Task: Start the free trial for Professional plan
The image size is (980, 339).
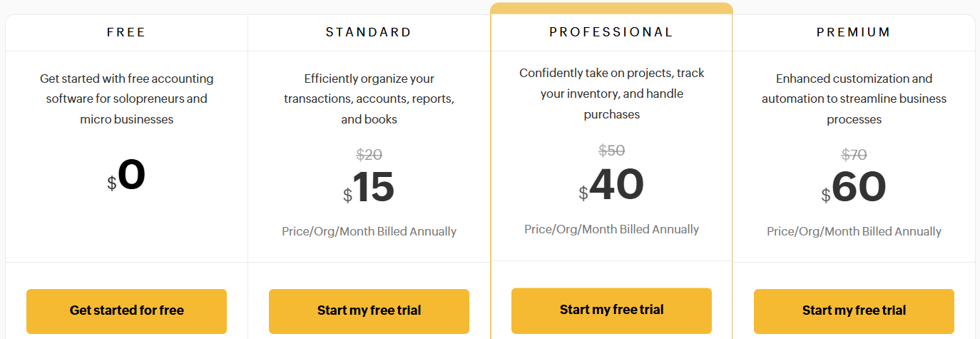Action: [611, 310]
